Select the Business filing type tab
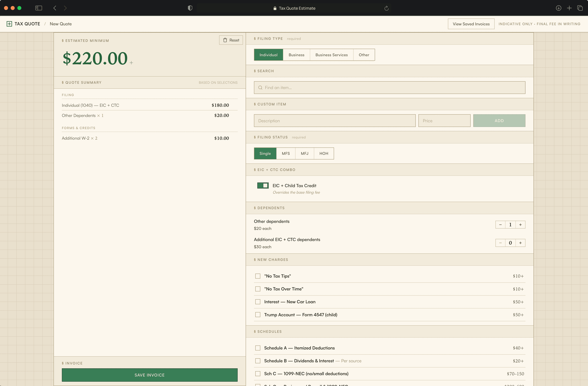Image resolution: width=588 pixels, height=386 pixels. (x=296, y=55)
